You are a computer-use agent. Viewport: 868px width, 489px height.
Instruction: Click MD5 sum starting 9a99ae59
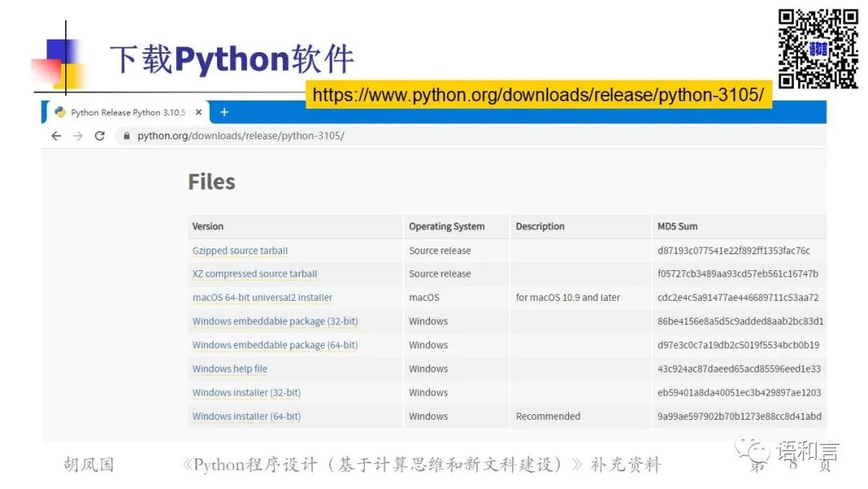[739, 417]
